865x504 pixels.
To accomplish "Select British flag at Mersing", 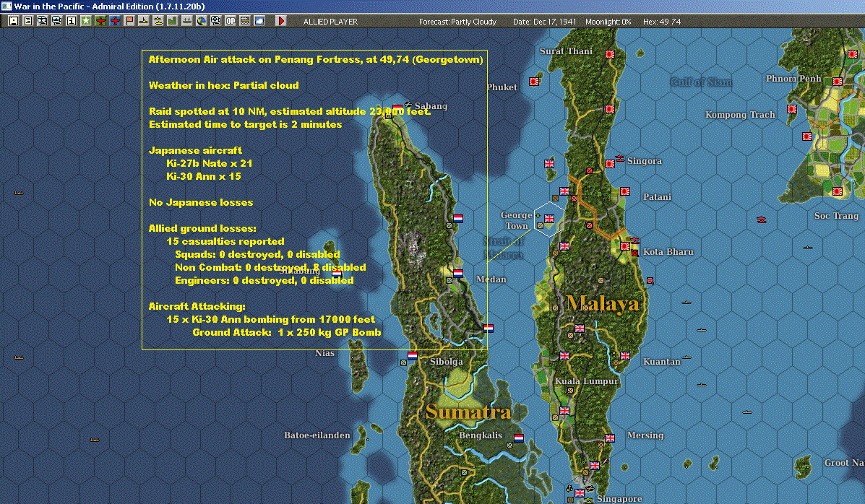I will [610, 438].
